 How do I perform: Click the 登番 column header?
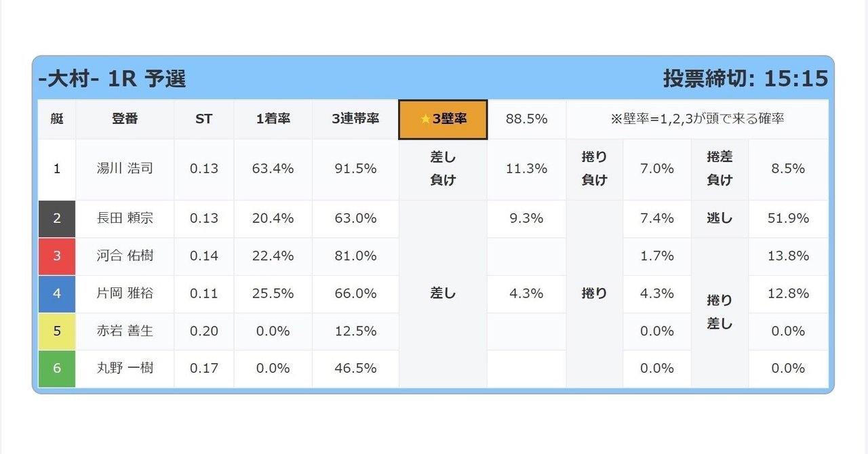click(x=125, y=119)
